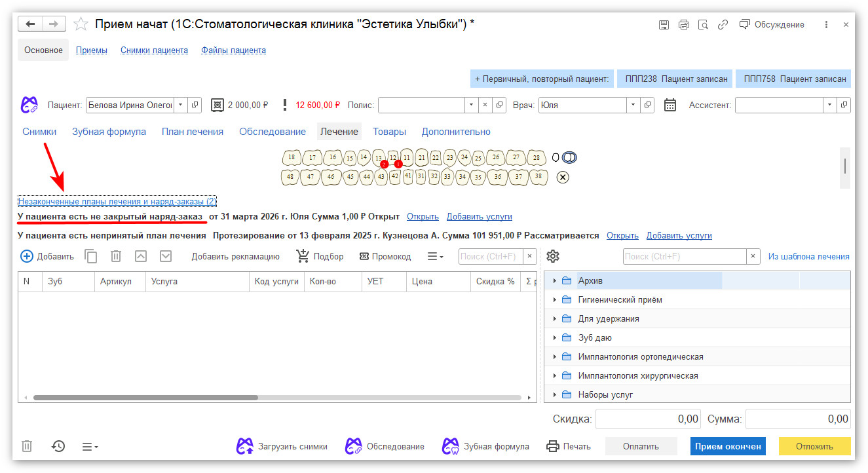Expand the Архив folder in services tree
Screen dimensions: 868x473
pyautogui.click(x=554, y=281)
